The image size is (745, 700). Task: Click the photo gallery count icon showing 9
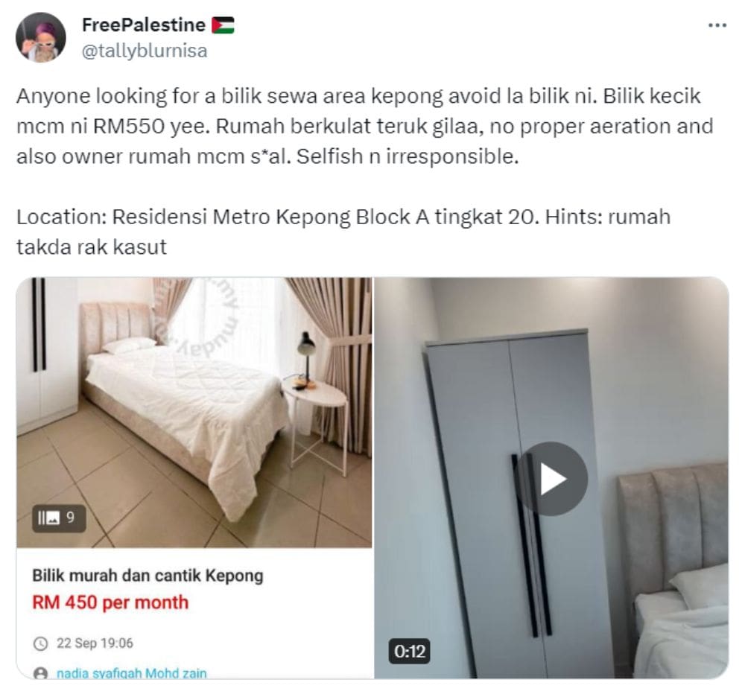pos(59,518)
